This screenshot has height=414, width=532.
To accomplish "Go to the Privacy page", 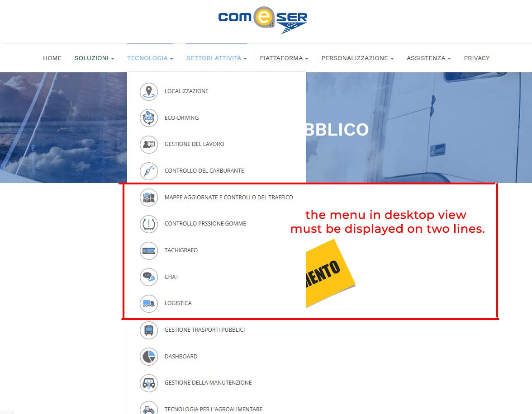I will click(477, 58).
